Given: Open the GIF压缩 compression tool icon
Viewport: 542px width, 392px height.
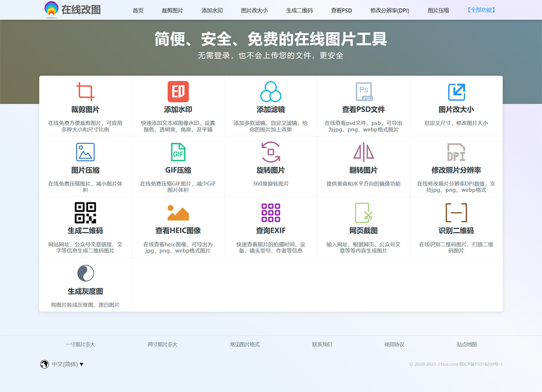Looking at the screenshot, I should click(178, 152).
